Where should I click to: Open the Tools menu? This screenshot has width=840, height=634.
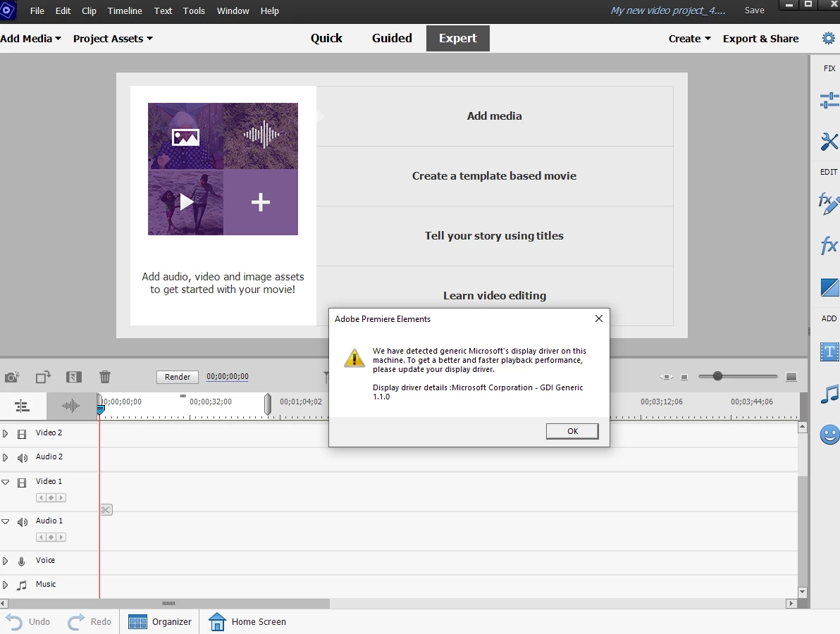point(194,11)
